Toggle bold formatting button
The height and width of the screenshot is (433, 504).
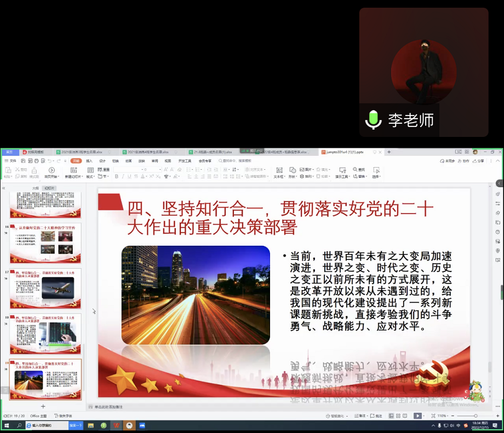[x=116, y=177]
